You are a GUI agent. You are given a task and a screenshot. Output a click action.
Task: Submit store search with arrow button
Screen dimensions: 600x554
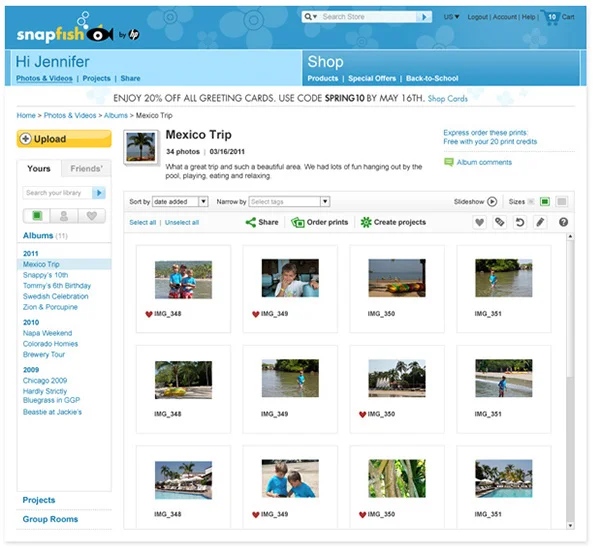pos(424,17)
